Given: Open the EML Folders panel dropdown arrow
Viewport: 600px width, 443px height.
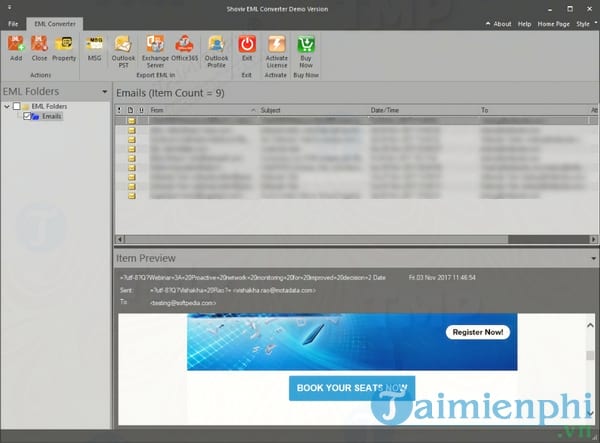Looking at the screenshot, I should (x=104, y=92).
